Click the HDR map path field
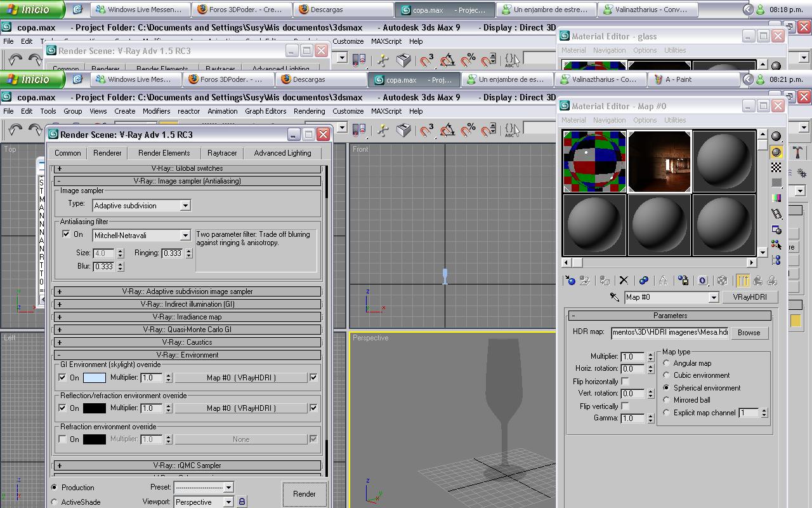Viewport: 812px width, 508px height. click(x=670, y=332)
